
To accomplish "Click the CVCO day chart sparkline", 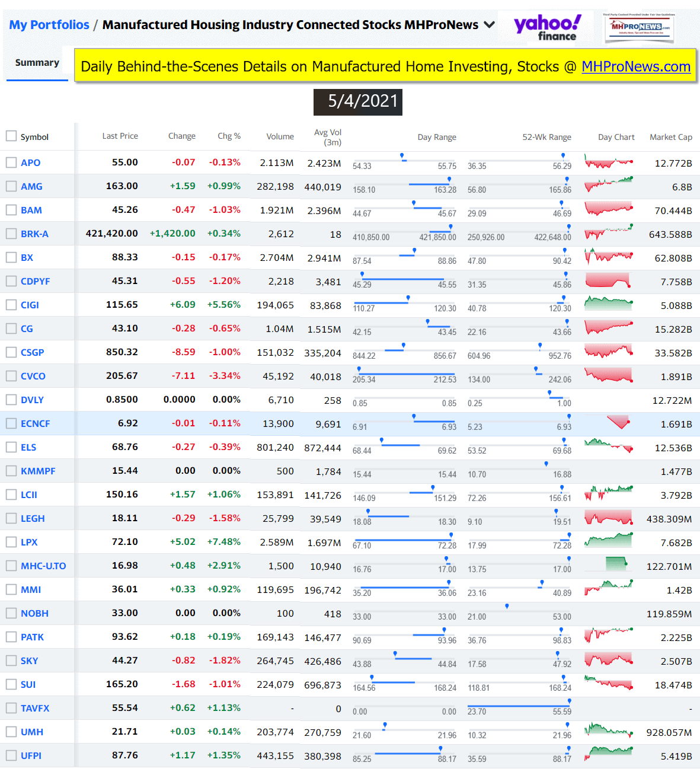I will click(x=608, y=375).
